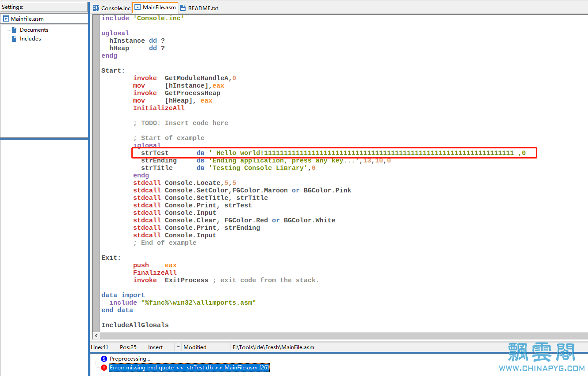
Task: Click the red error icon in messages
Action: 104,367
